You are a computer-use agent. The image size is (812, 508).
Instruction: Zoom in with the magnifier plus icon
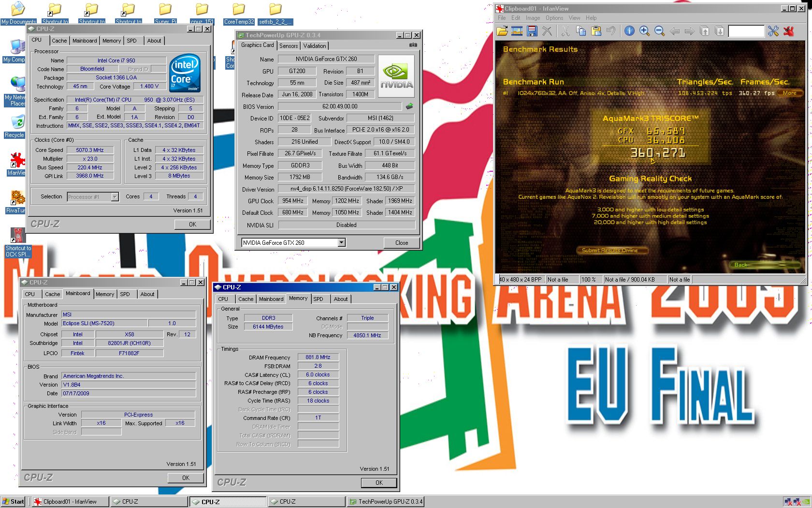tap(644, 31)
